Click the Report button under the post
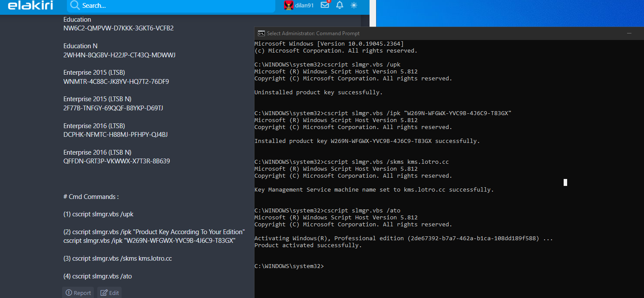 (x=78, y=293)
